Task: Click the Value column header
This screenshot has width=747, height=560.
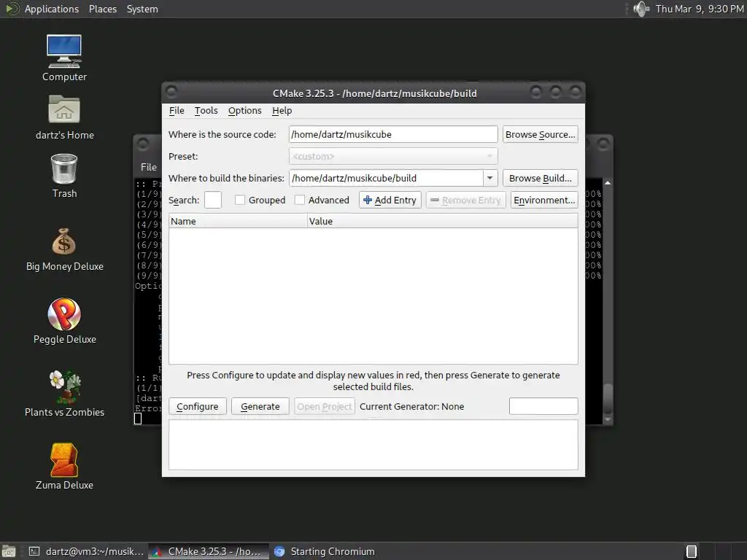Action: click(x=443, y=221)
